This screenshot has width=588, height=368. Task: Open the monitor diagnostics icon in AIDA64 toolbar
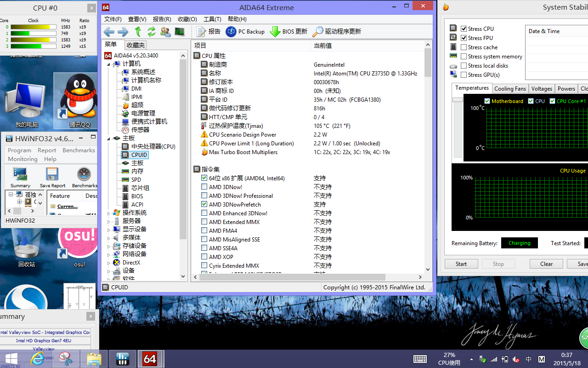coord(180,32)
